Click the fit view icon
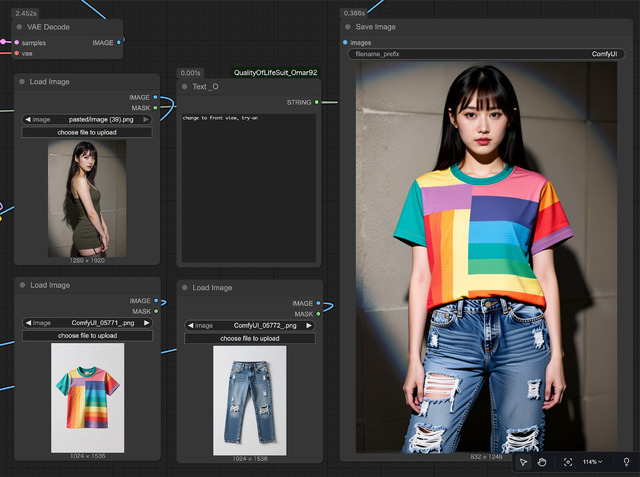The width and height of the screenshot is (640, 477). (x=568, y=462)
